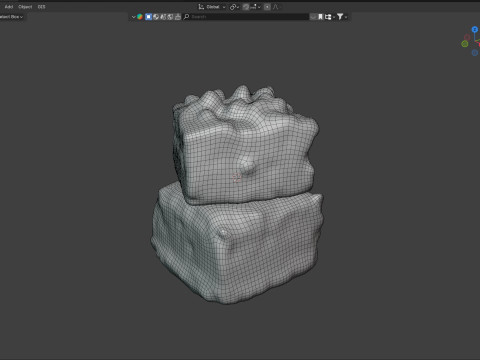Screen dimensions: 480x360
Task: Expand the dropdown arrow next to filter funnel
Action: pyautogui.click(x=346, y=17)
